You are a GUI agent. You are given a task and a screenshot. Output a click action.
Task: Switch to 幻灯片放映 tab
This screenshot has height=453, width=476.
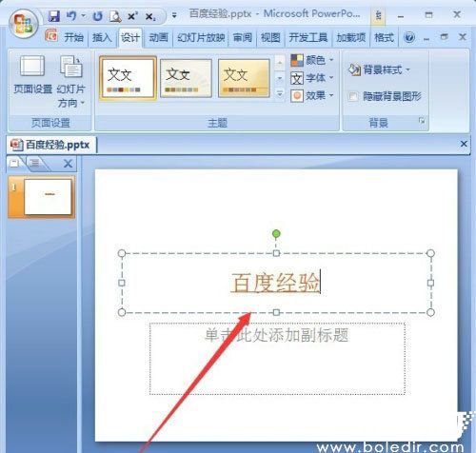click(x=201, y=37)
